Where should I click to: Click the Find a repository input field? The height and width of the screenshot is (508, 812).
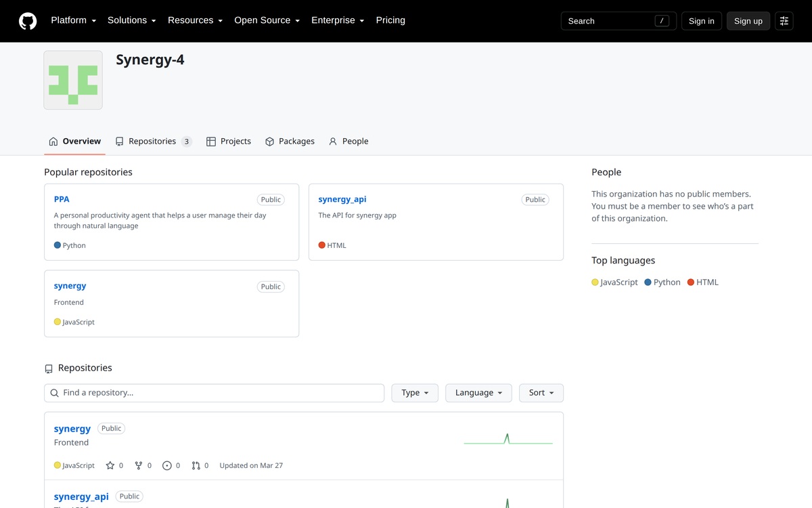(x=215, y=393)
